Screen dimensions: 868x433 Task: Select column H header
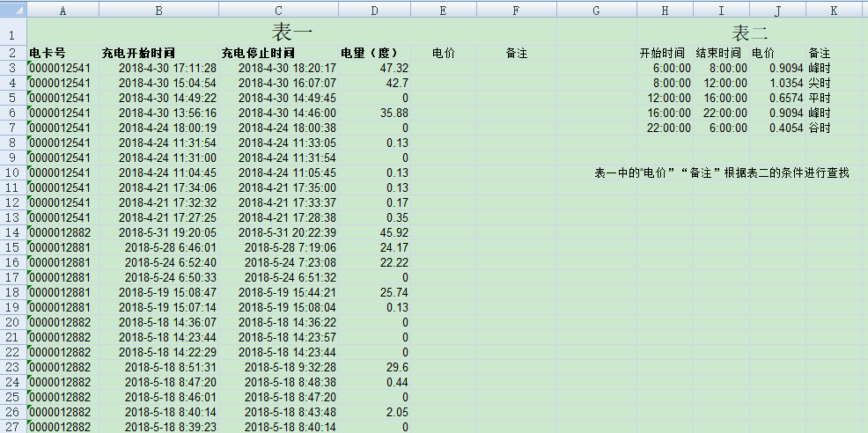point(665,10)
